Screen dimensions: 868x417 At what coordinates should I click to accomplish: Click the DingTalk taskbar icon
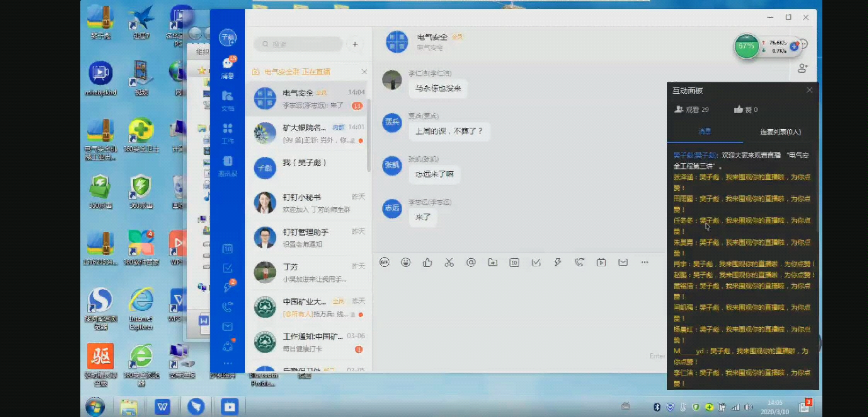tap(196, 407)
